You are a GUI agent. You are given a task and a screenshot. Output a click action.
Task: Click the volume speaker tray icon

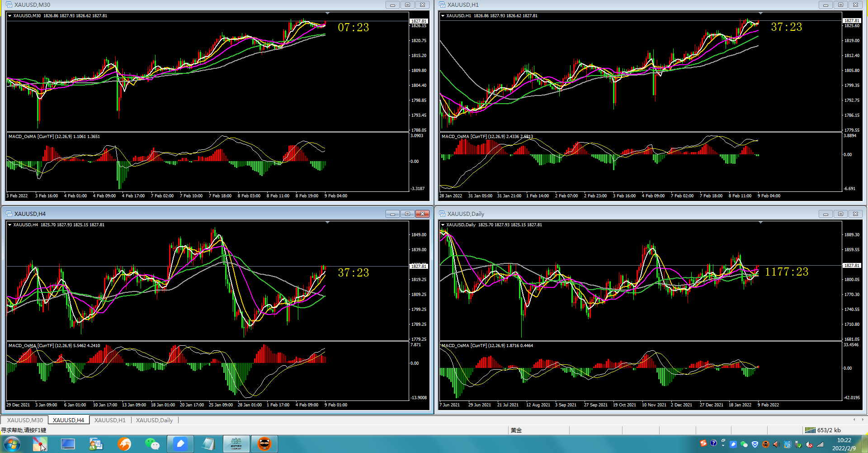(776, 444)
